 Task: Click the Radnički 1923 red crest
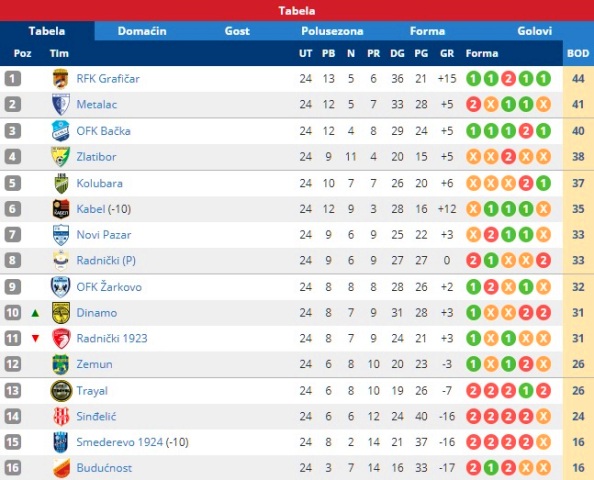click(x=61, y=338)
